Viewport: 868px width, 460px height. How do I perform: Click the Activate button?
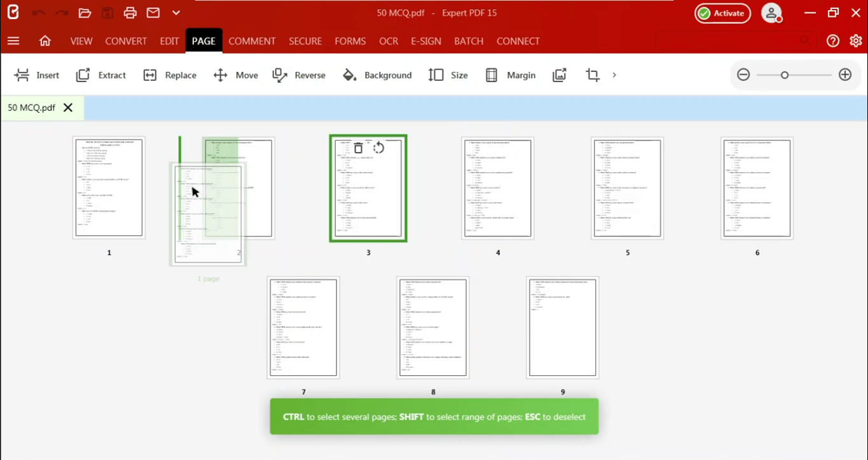pos(722,13)
